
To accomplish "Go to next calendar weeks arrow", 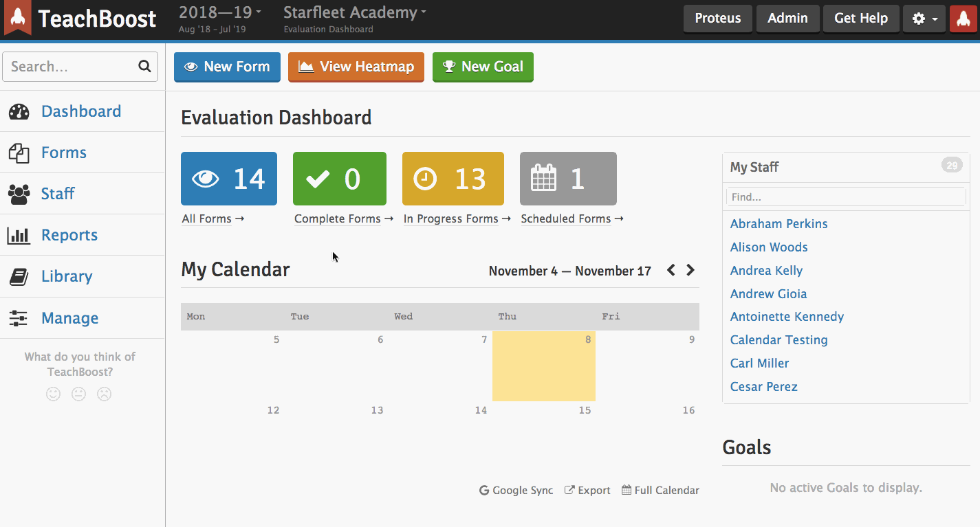I will [x=690, y=270].
